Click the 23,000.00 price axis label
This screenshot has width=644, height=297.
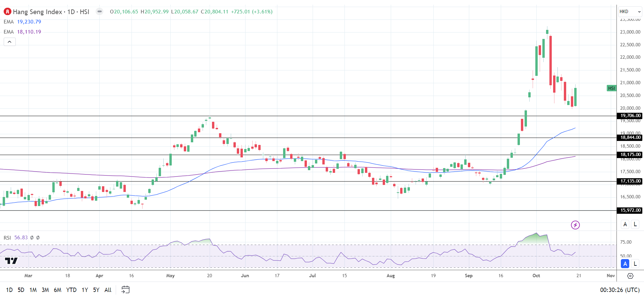click(630, 32)
